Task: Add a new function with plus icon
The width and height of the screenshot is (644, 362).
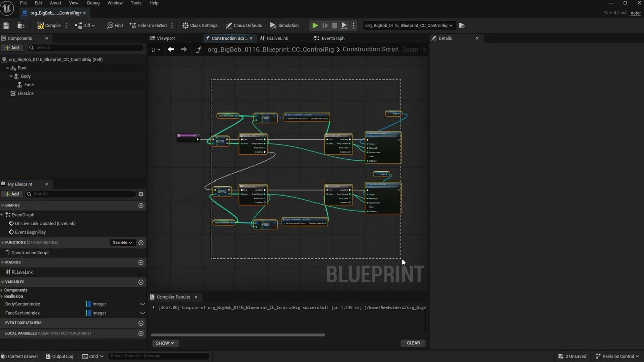Action: point(141,243)
